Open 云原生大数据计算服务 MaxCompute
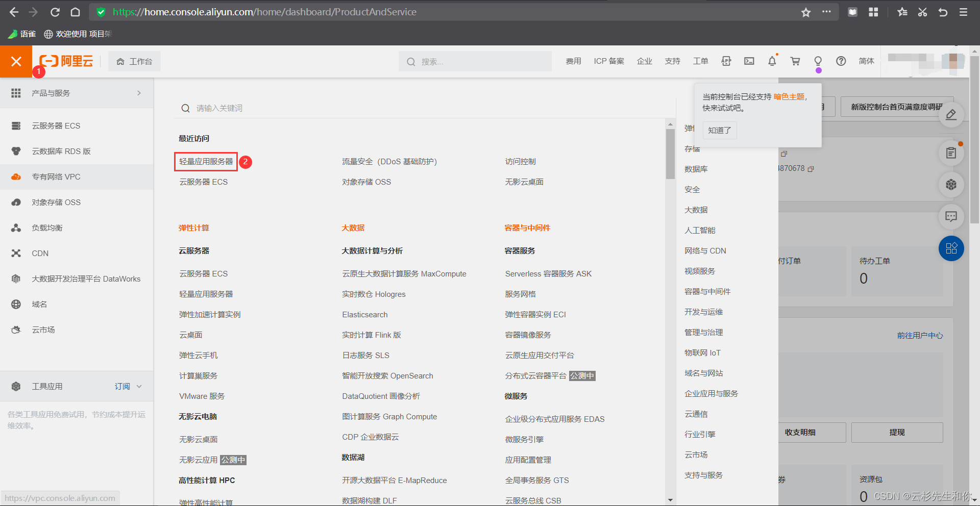Image resolution: width=980 pixels, height=506 pixels. click(x=404, y=273)
